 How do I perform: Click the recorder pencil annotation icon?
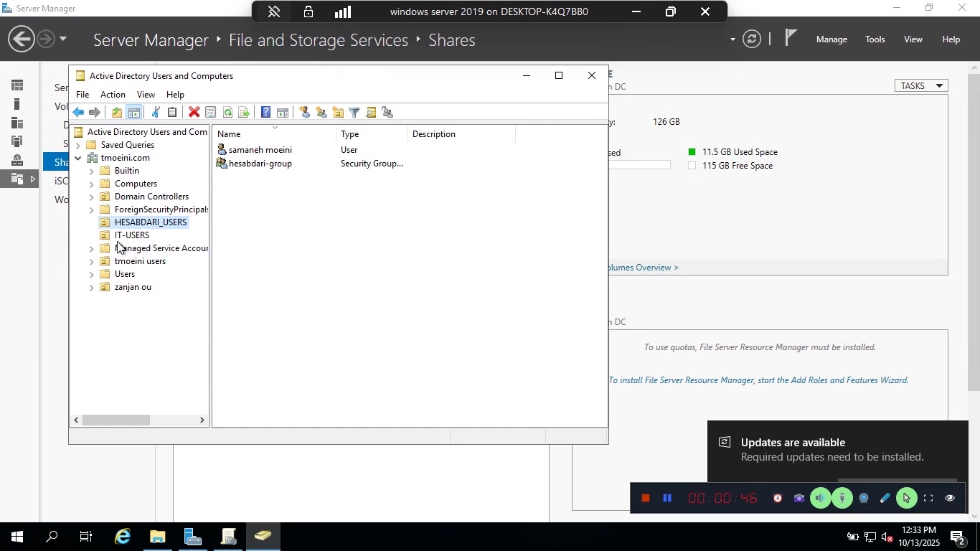tap(885, 498)
